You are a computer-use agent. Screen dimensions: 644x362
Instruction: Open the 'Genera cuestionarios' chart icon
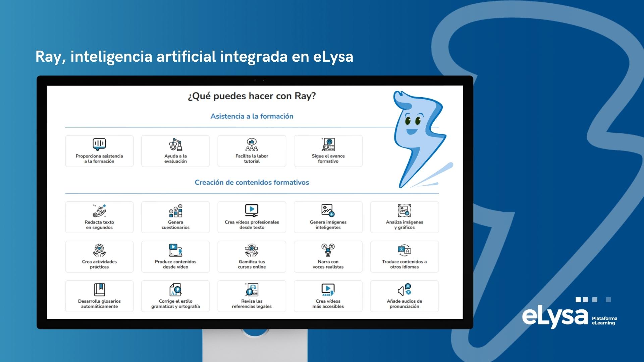(x=175, y=210)
